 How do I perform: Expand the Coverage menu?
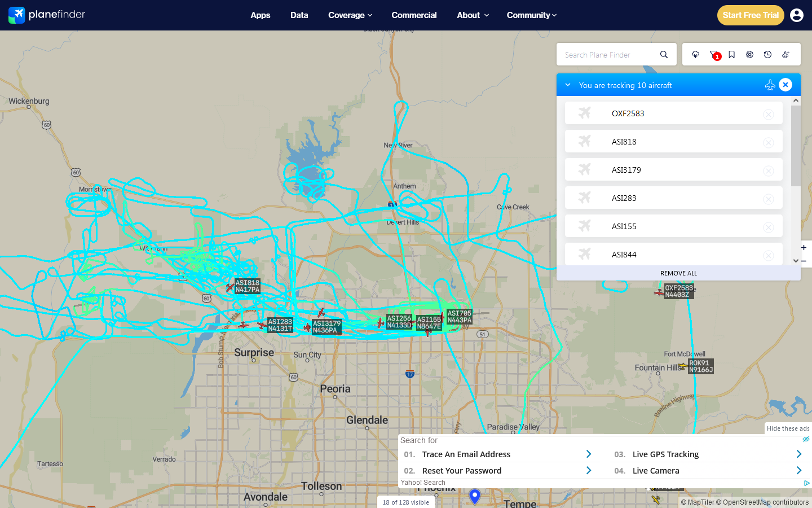[x=350, y=15]
